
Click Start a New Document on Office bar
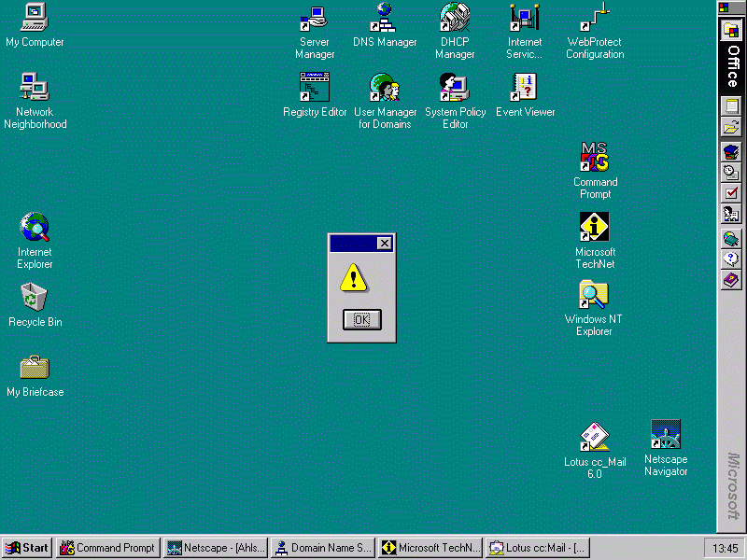click(731, 105)
